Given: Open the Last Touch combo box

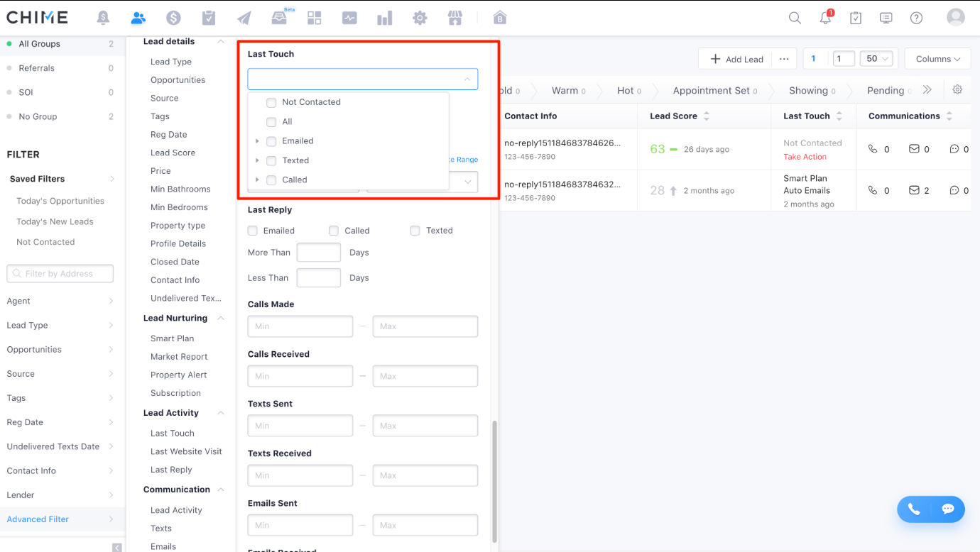Looking at the screenshot, I should point(363,79).
